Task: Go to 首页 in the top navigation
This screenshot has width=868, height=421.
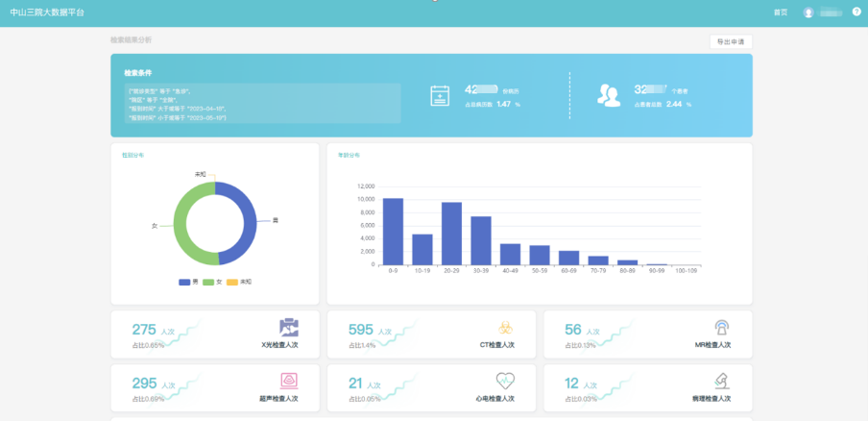Action: point(780,12)
